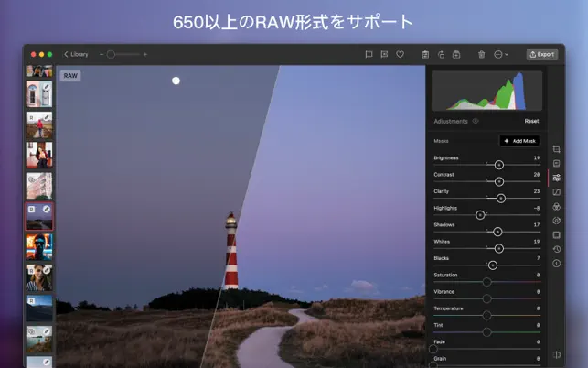Click the Contrast slider handle
This screenshot has width=588, height=368.
498,182
